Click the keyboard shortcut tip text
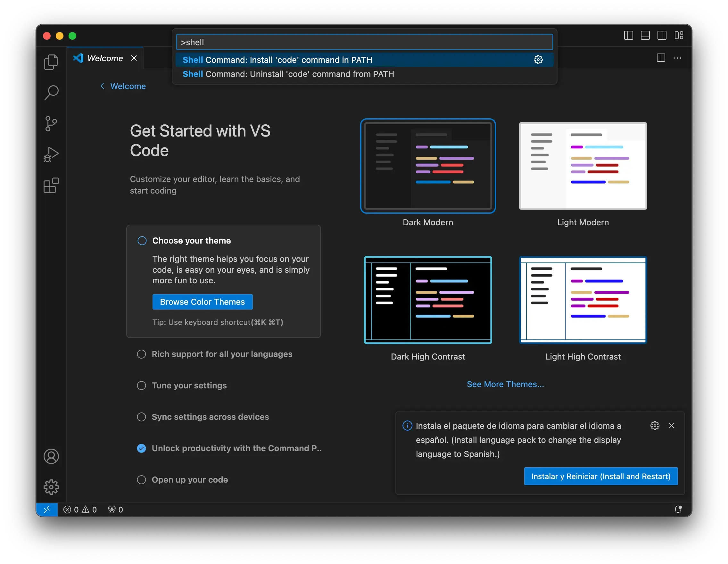The height and width of the screenshot is (564, 728). tap(217, 322)
